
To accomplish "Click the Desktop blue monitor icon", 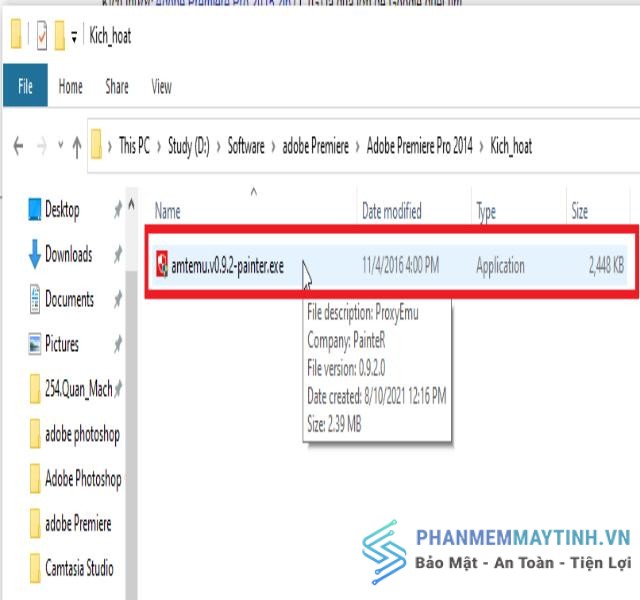I will click(x=35, y=209).
